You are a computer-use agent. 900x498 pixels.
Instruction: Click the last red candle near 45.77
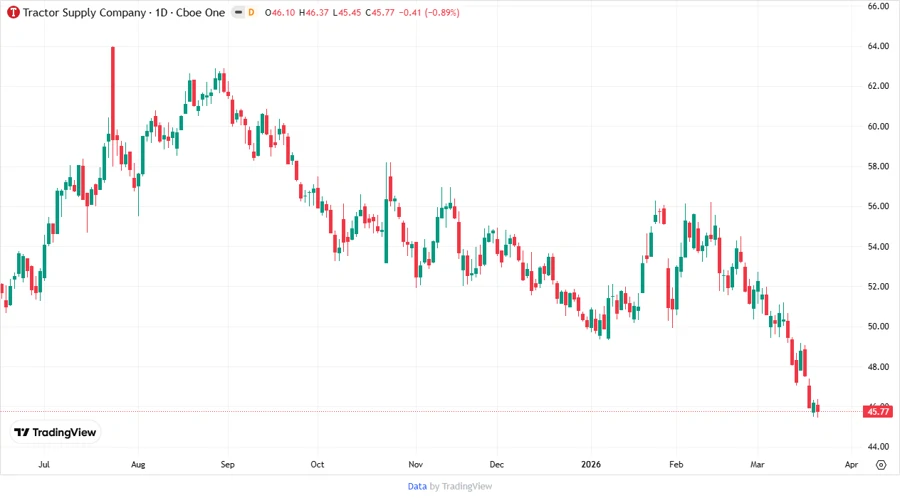[x=818, y=408]
